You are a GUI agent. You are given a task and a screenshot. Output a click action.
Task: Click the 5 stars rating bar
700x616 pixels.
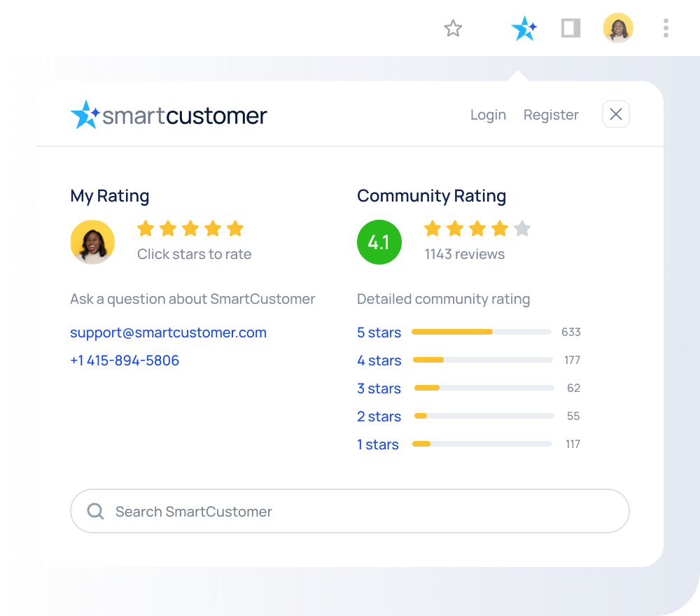482,332
